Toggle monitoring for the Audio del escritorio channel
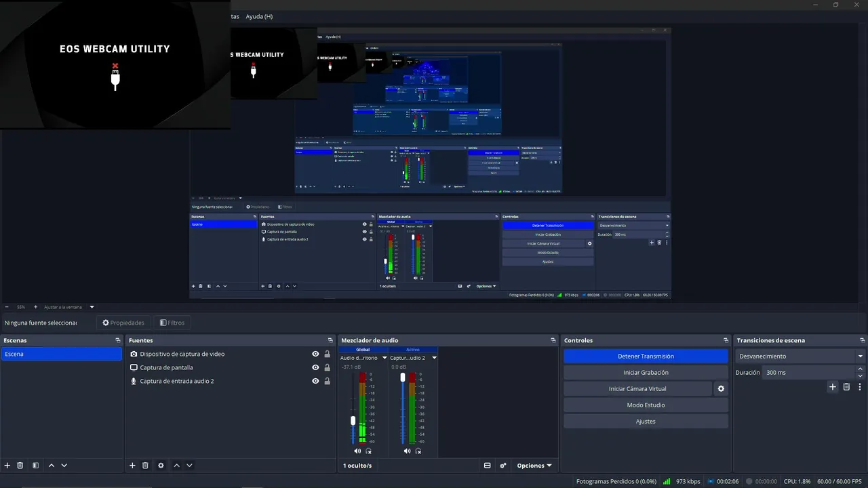This screenshot has width=868, height=488. tap(369, 451)
